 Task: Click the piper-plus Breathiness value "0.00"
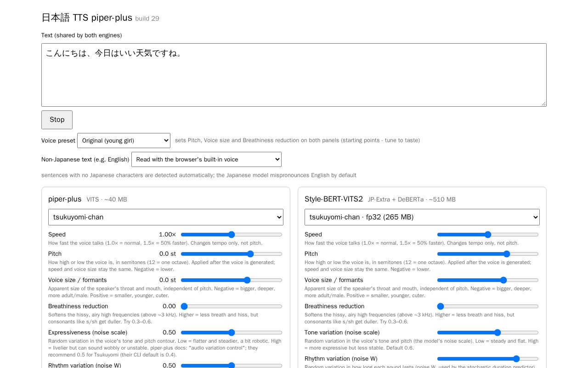[169, 306]
